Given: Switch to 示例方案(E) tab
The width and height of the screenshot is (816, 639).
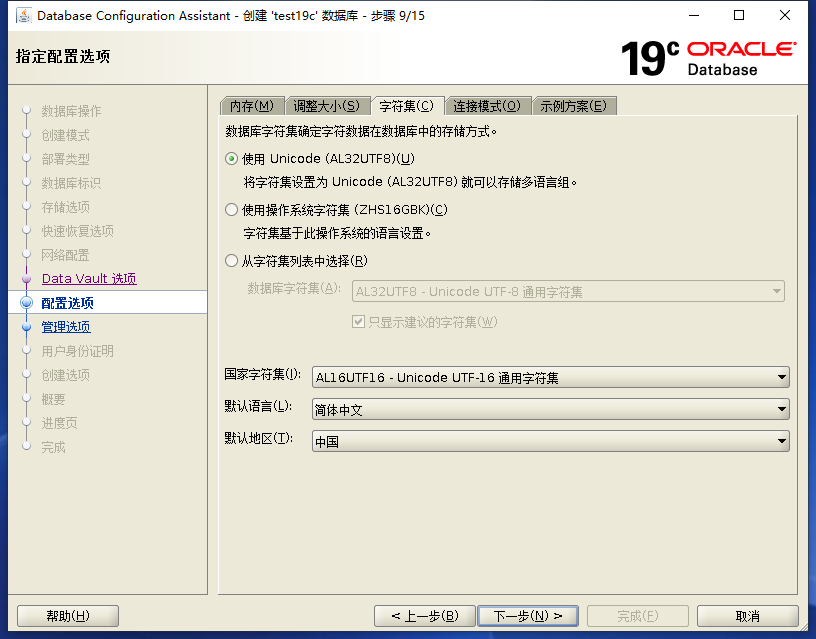Looking at the screenshot, I should pos(573,106).
